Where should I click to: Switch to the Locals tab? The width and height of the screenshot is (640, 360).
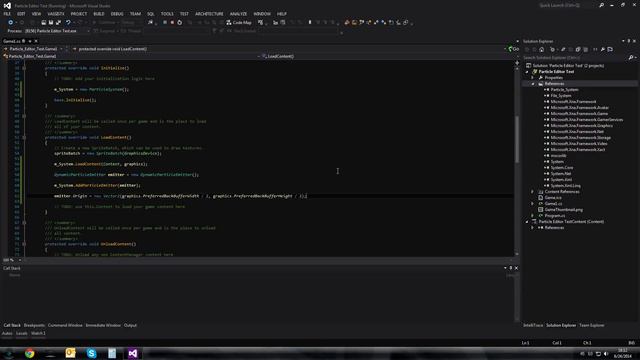[x=22, y=333]
